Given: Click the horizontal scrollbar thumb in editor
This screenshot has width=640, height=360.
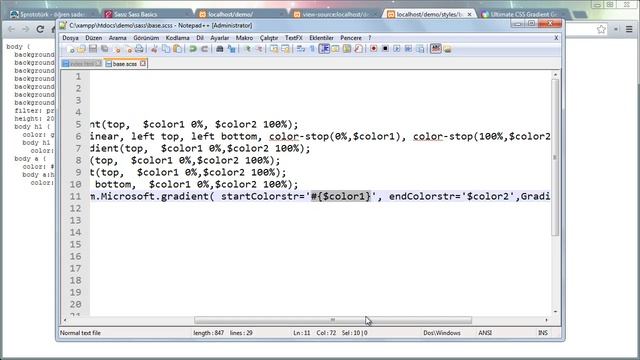Looking at the screenshot, I should pyautogui.click(x=333, y=320).
